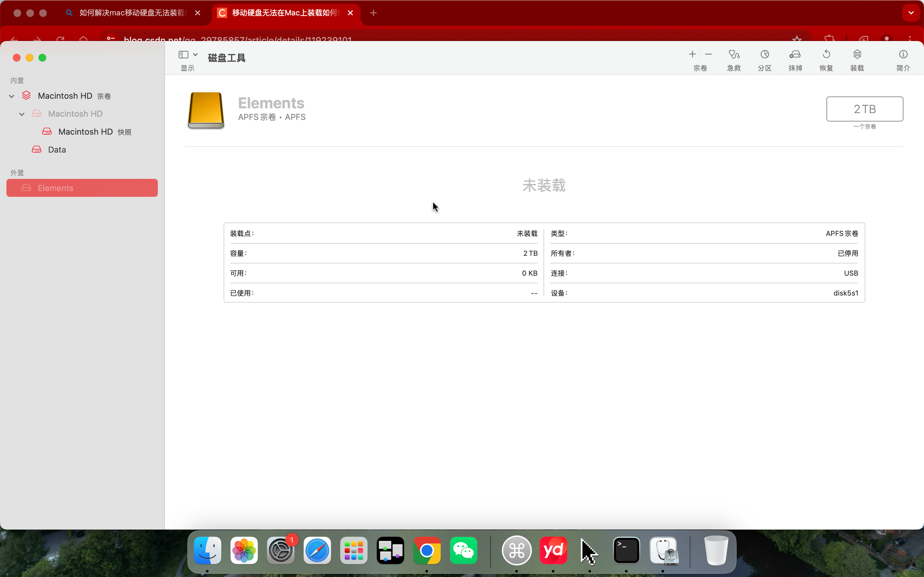924x577 pixels.
Task: Add a volume with plus icon
Action: coord(692,54)
